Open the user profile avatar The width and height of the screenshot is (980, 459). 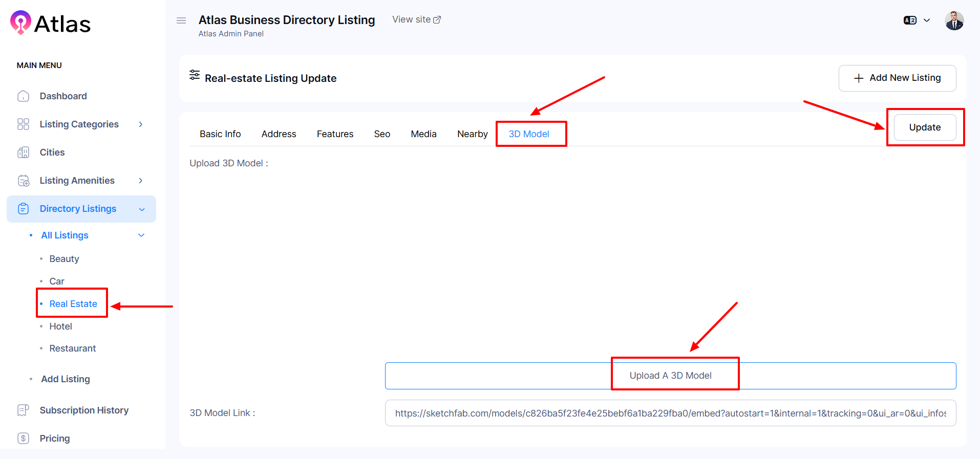(x=954, y=21)
